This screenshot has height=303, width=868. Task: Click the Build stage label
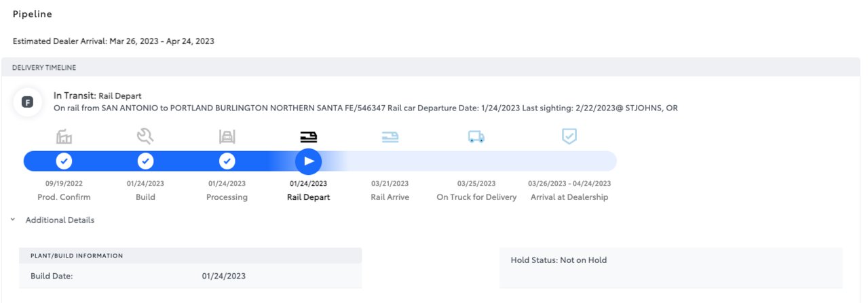click(145, 197)
